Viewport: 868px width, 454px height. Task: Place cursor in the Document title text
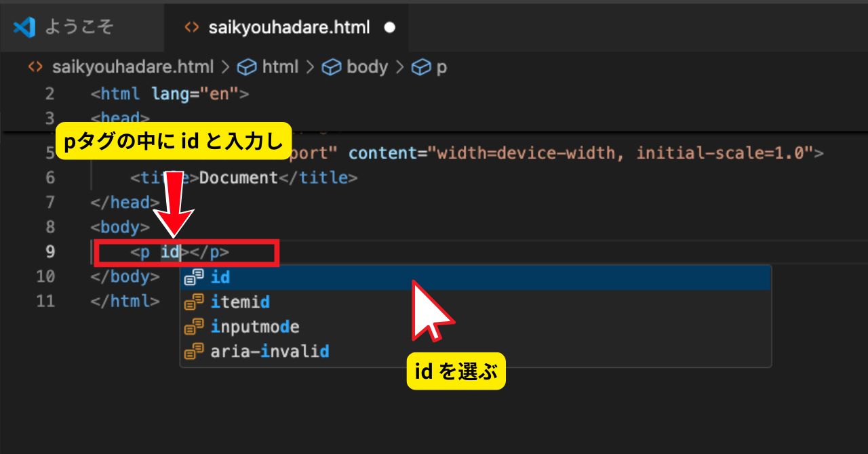(239, 178)
